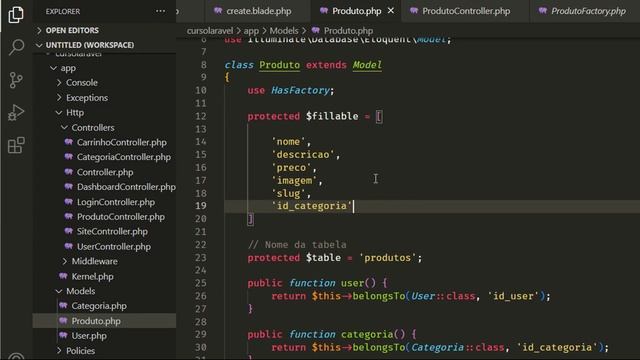Image resolution: width=640 pixels, height=360 pixels.
Task: Select Produto.php in Models folder
Action: (96, 321)
